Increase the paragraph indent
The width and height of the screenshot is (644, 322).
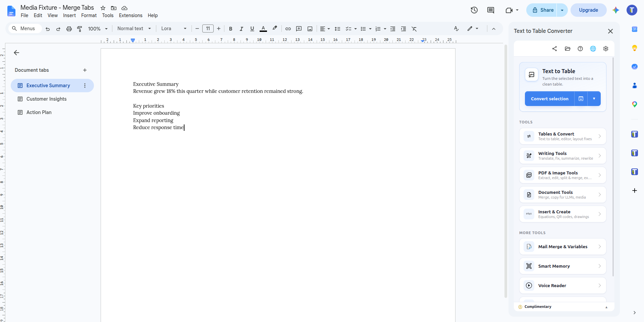click(404, 29)
